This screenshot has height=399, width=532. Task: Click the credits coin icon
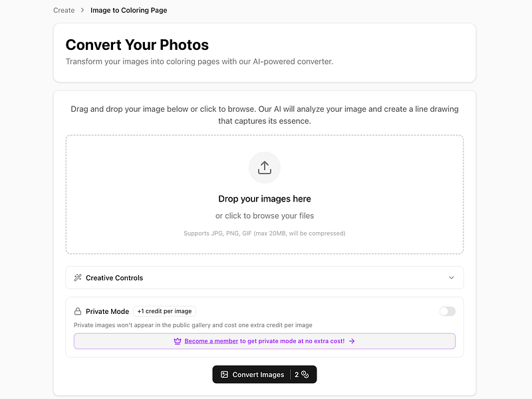tap(305, 374)
